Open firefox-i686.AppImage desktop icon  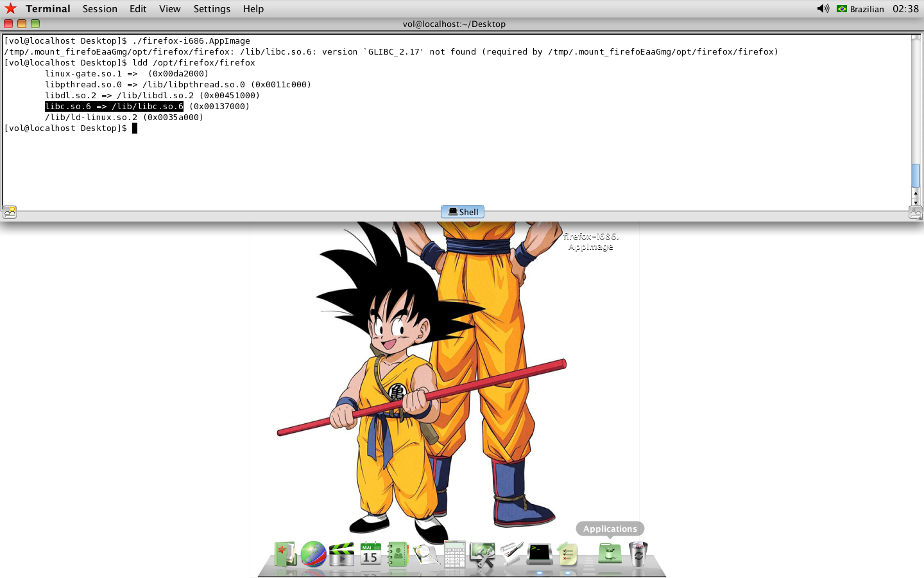(590, 241)
